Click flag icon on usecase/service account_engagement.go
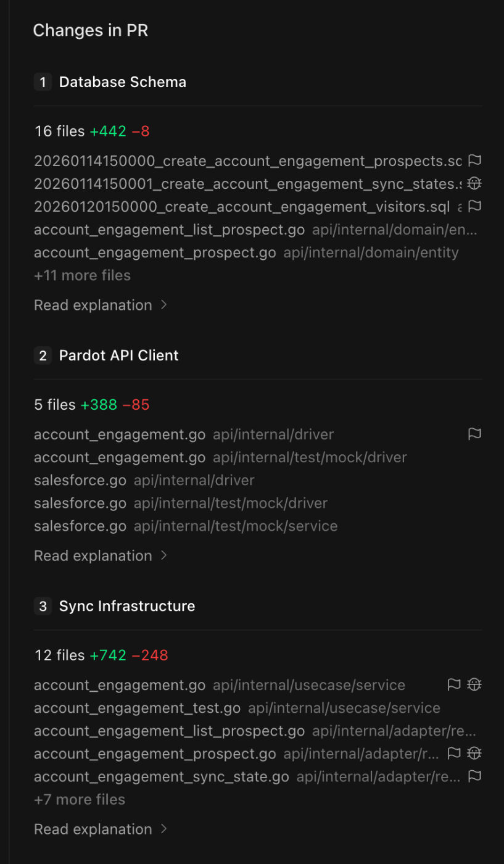This screenshot has width=504, height=864. click(x=454, y=684)
